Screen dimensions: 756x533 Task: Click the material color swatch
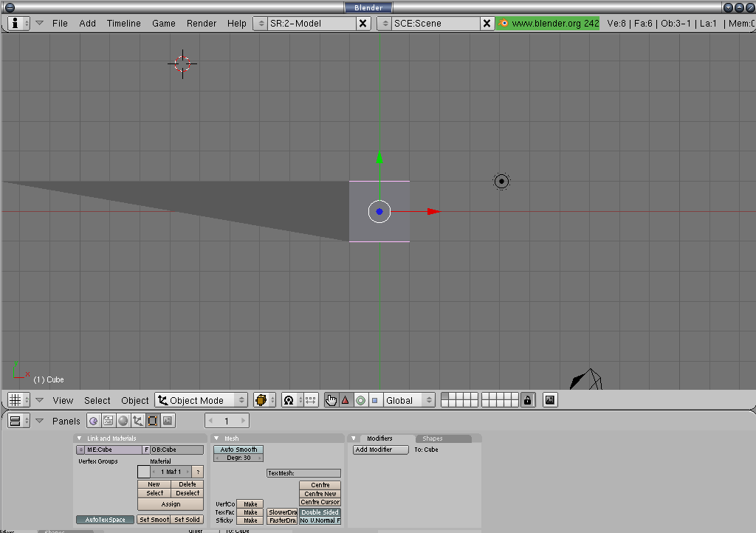[143, 472]
